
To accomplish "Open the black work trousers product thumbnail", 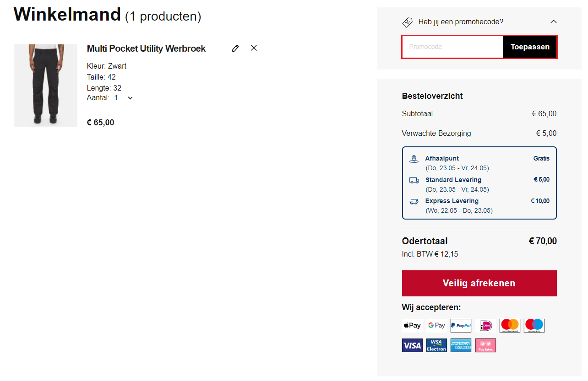I will 46,86.
